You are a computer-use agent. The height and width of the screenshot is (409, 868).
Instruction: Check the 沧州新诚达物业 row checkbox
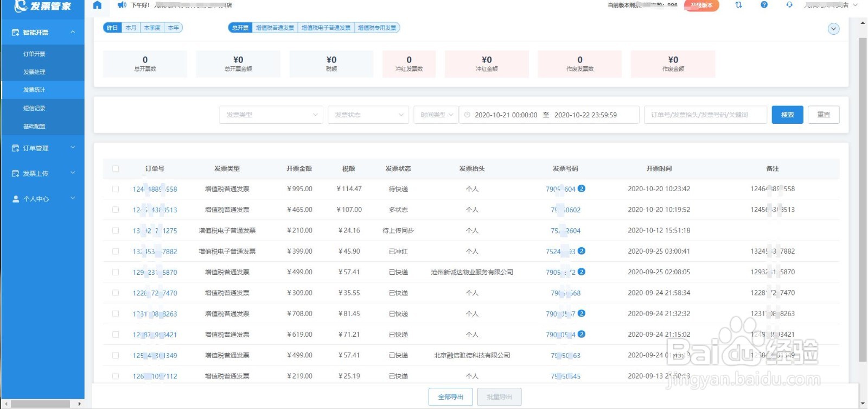coord(116,272)
